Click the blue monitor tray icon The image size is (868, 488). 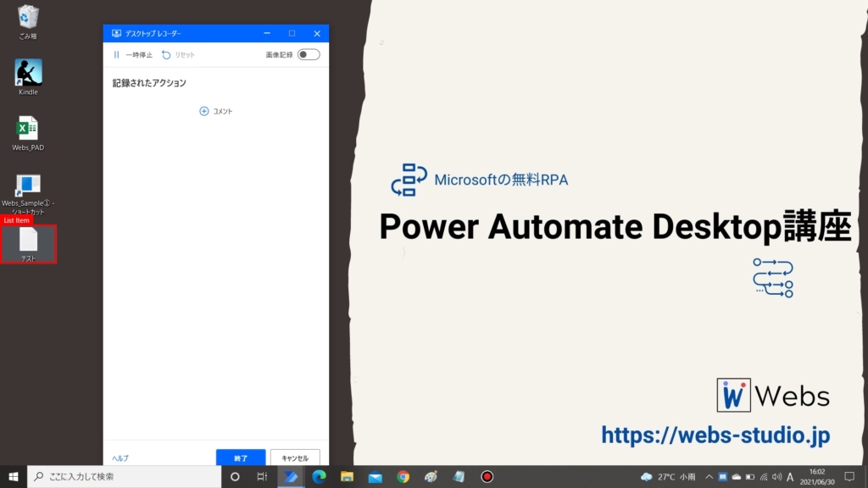coord(723,476)
